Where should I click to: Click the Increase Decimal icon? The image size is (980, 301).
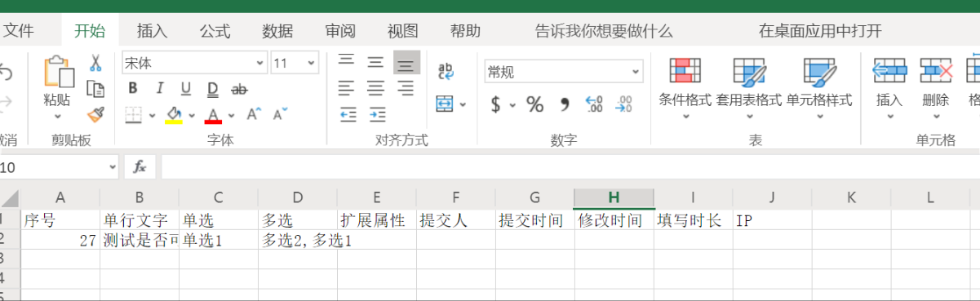click(594, 104)
